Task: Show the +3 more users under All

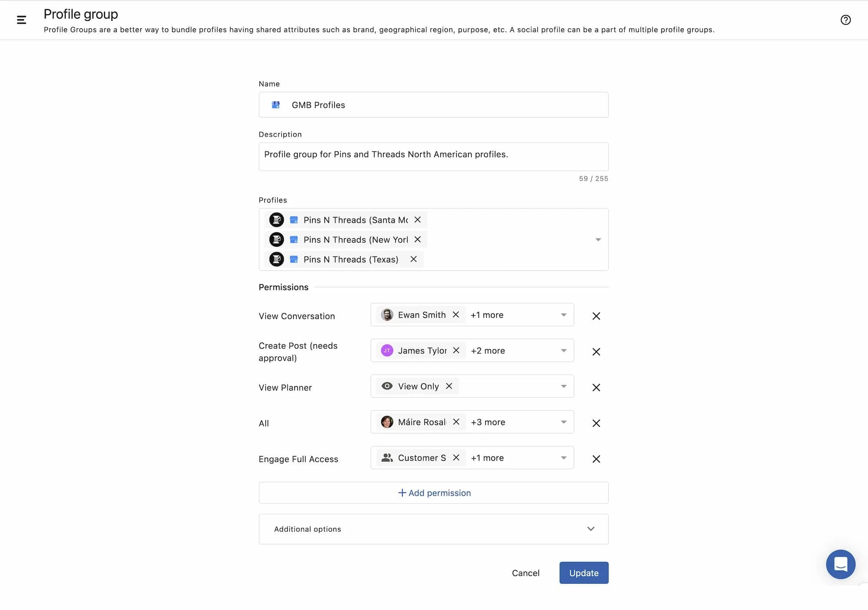Action: pyautogui.click(x=488, y=422)
